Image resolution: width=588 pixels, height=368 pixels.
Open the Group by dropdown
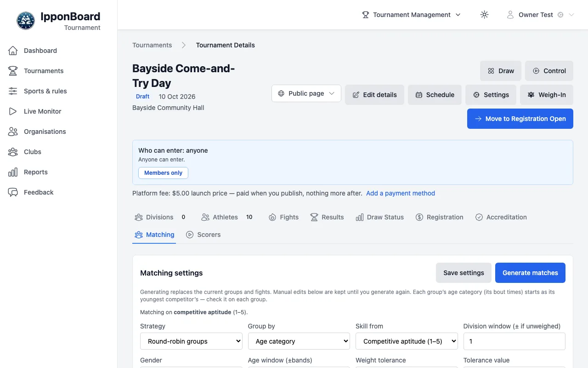[x=299, y=341]
